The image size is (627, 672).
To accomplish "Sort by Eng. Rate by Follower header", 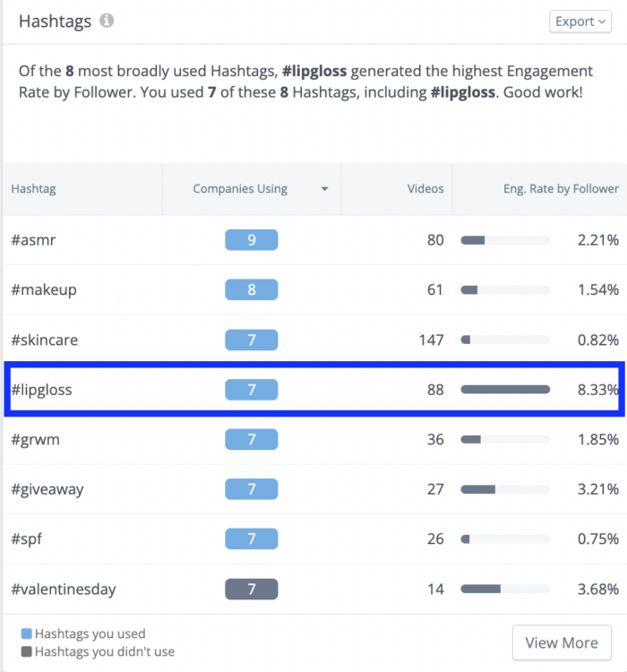I will click(x=561, y=189).
